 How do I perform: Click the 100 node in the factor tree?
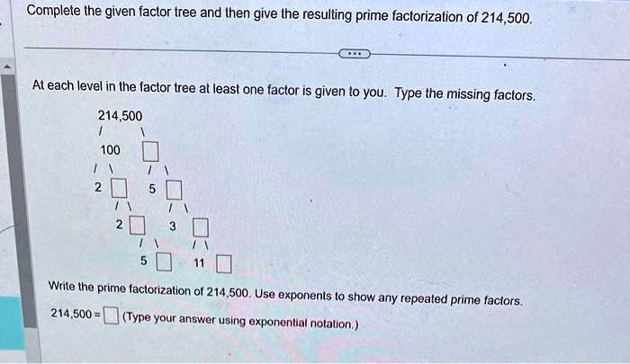(x=110, y=149)
